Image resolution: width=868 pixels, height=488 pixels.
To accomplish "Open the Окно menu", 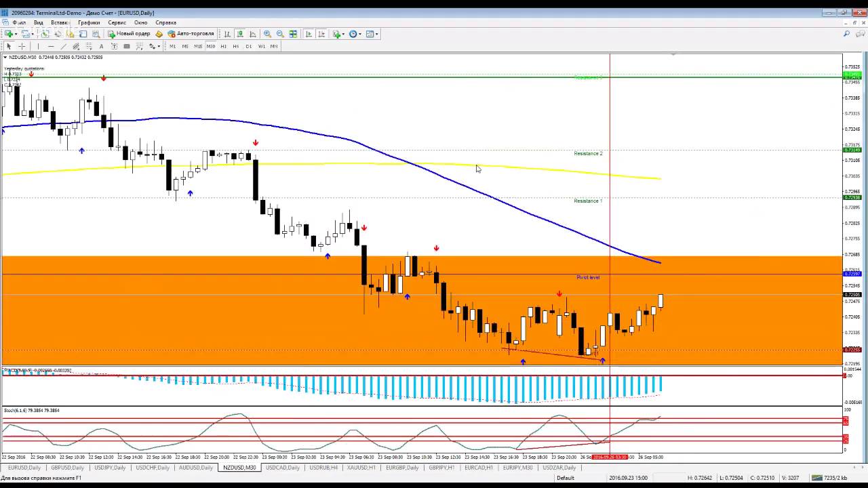I will (140, 22).
